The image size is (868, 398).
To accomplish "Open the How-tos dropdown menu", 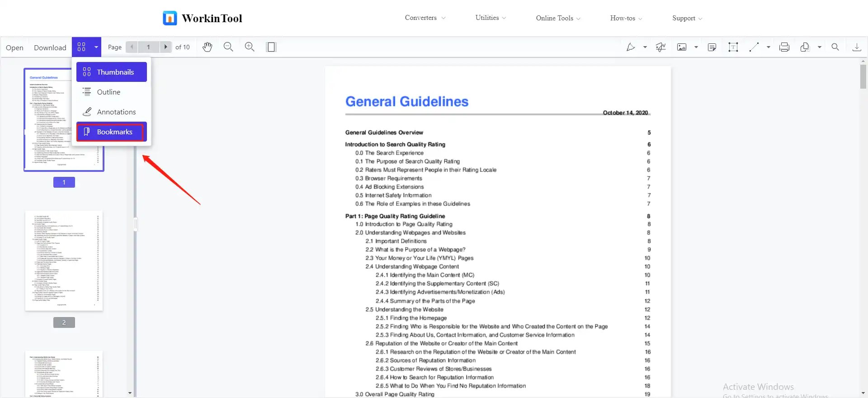I will coord(626,18).
